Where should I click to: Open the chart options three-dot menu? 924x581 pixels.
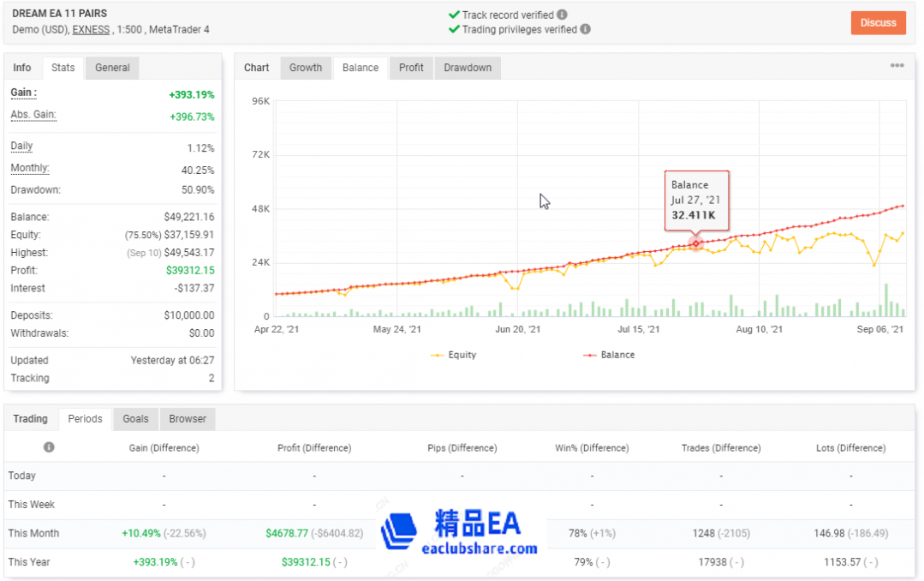(x=897, y=66)
